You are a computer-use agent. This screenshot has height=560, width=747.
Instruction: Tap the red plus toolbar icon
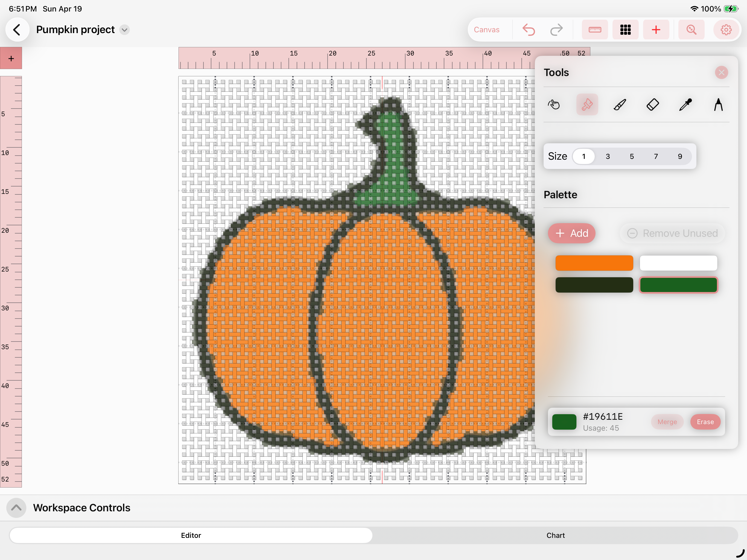click(x=656, y=30)
